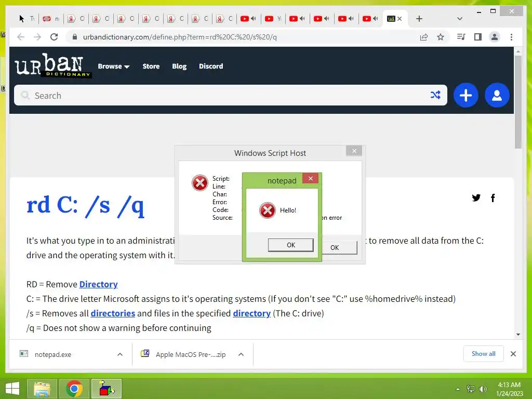Click the taskbar clock showing 4:13 AM

coord(509,389)
